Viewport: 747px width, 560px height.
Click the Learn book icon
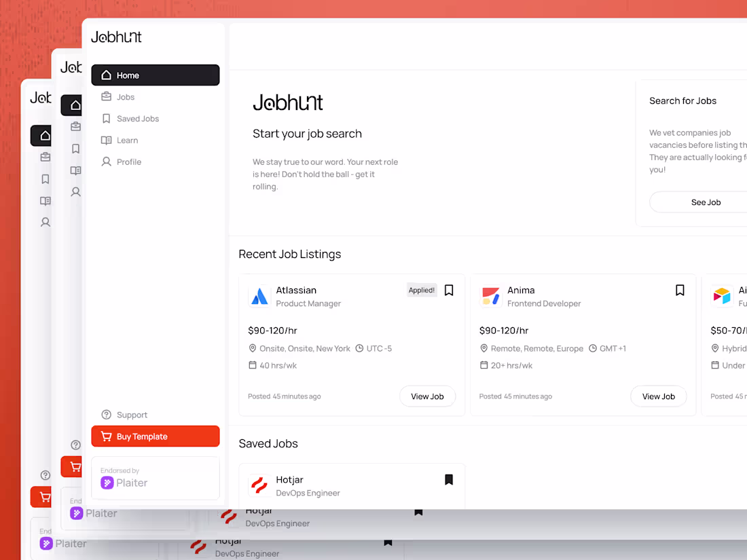106,140
